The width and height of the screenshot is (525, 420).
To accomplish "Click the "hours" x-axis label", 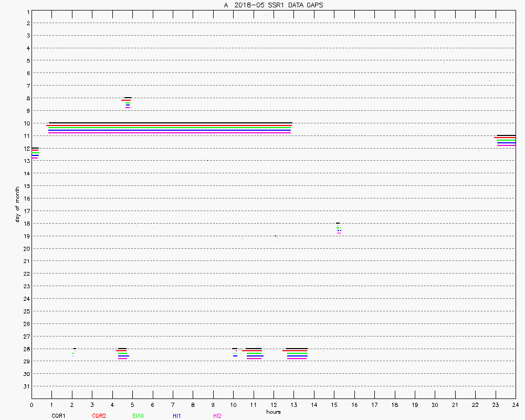I will point(273,412).
